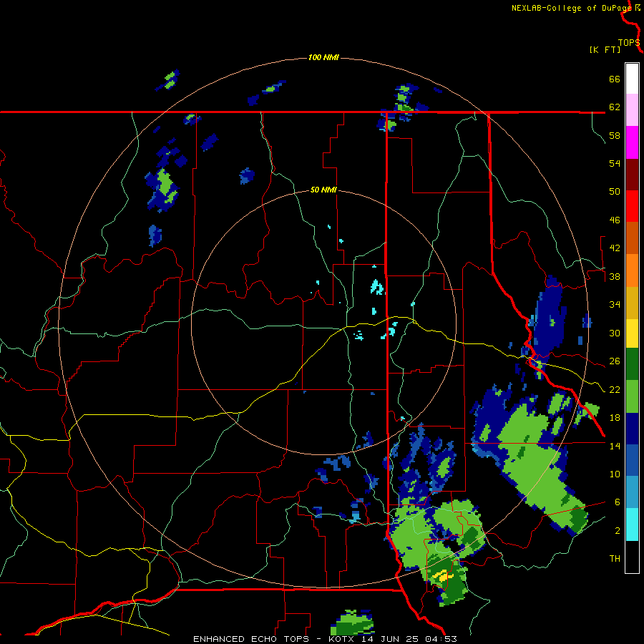The height and width of the screenshot is (644, 644).
Task: Click the legend value 30
Action: tap(615, 333)
